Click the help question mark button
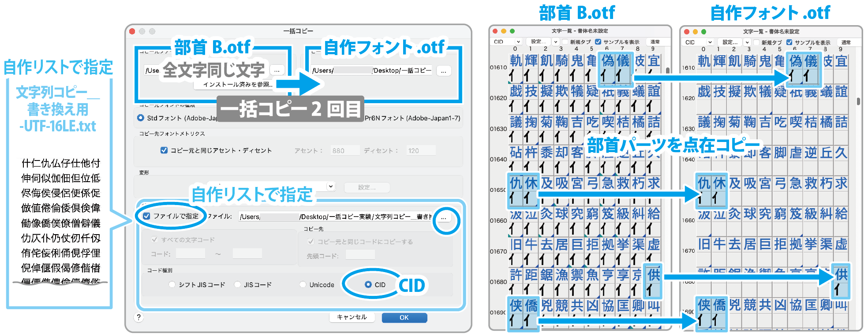 [x=138, y=317]
